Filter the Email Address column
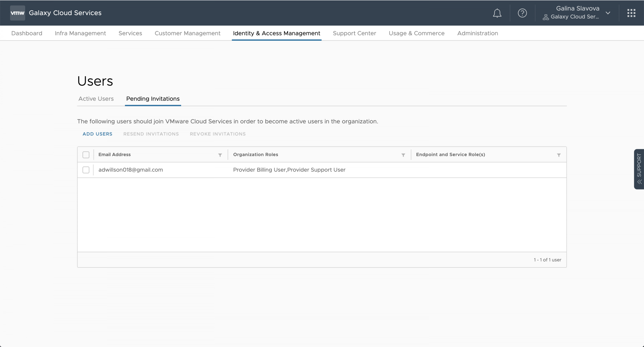 coord(220,155)
